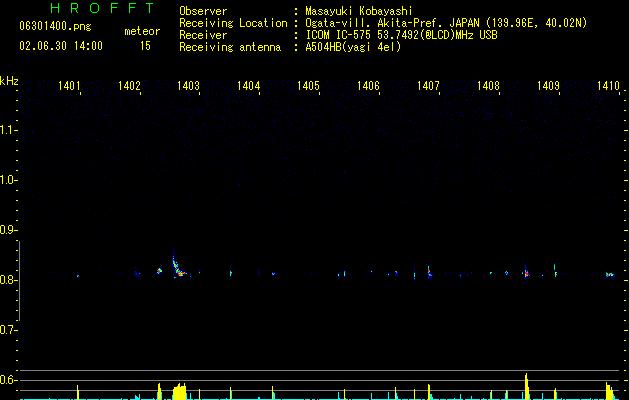
Task: Click the 1.0 kHz axis label
Action: (x=9, y=180)
